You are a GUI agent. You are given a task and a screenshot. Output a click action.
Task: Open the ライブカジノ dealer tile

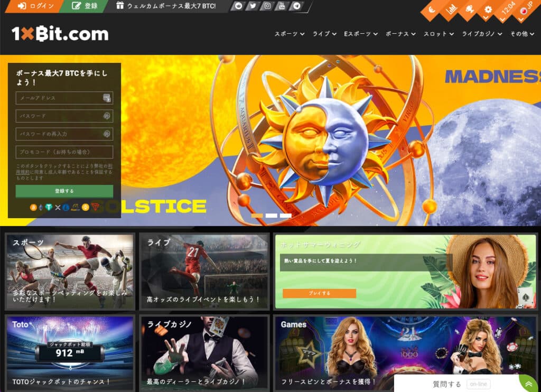tap(204, 353)
